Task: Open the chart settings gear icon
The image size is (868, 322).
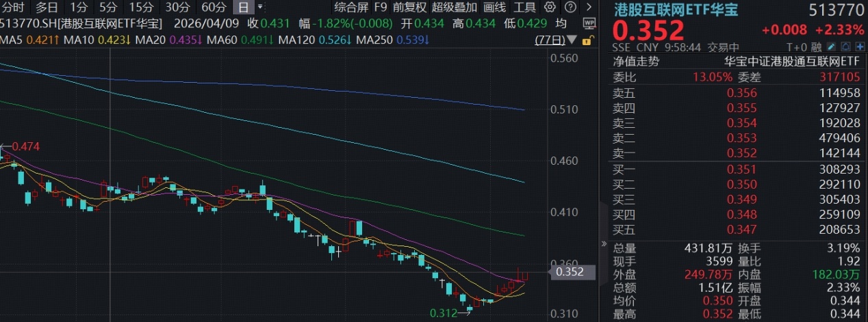Action: [x=550, y=8]
